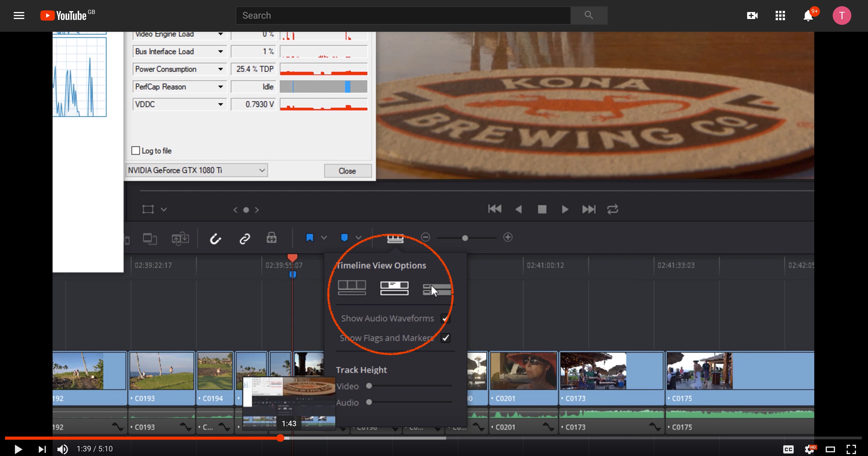Screen dimensions: 868x456
Task: Adjust the timeline zoom slider handle
Action: click(465, 238)
